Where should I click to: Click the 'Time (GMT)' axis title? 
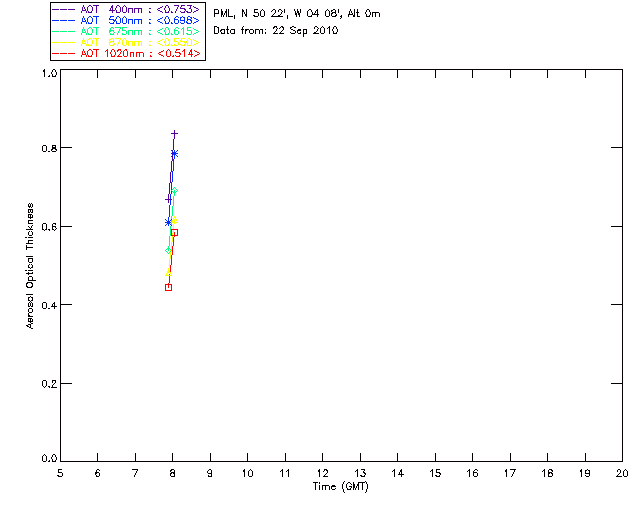pos(340,487)
